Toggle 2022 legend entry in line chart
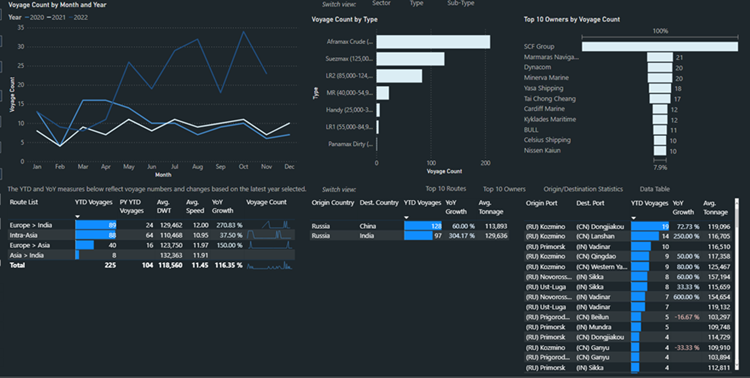This screenshot has width=750, height=378. tap(77, 17)
